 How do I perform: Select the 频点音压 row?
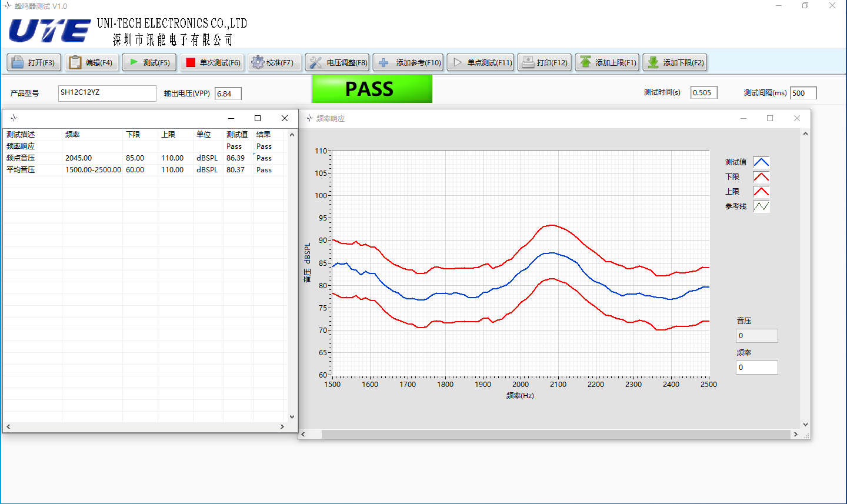click(145, 158)
